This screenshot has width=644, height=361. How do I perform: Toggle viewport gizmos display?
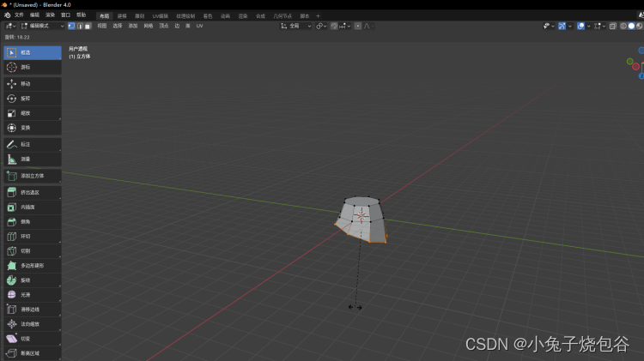click(x=562, y=26)
